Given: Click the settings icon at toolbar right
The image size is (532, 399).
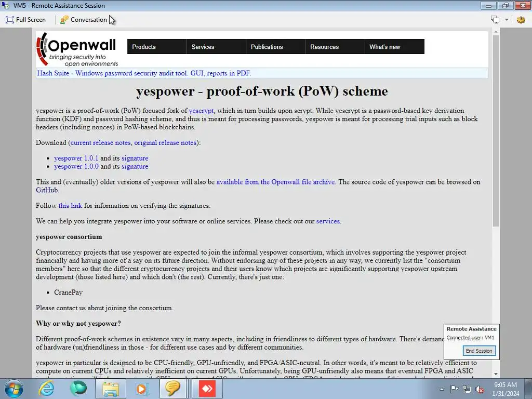Looking at the screenshot, I should 521,20.
